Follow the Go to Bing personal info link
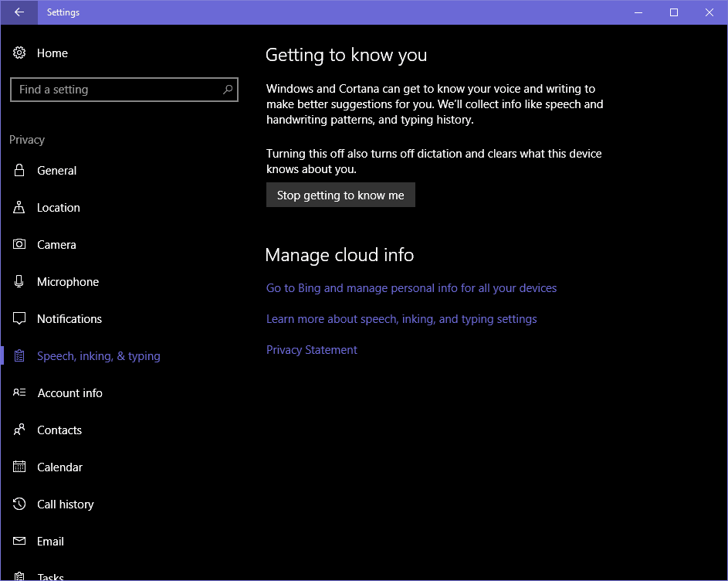Screen dimensions: 728x581 pyautogui.click(x=411, y=287)
